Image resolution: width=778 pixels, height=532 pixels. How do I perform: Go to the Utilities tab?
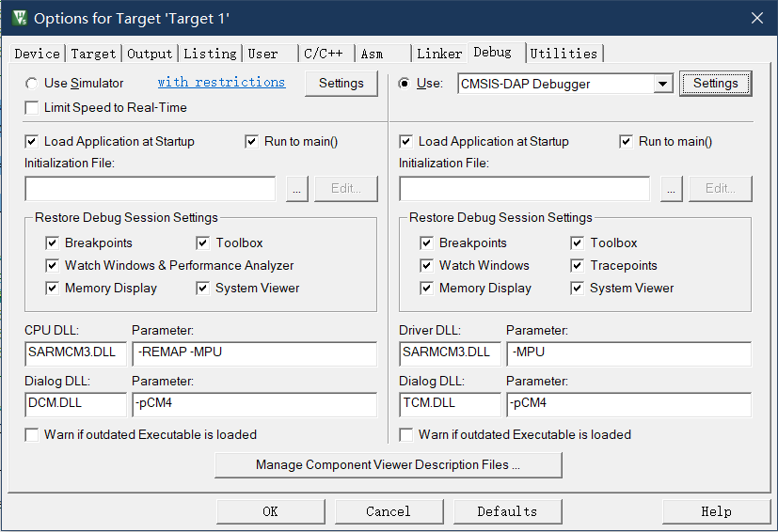click(x=564, y=54)
